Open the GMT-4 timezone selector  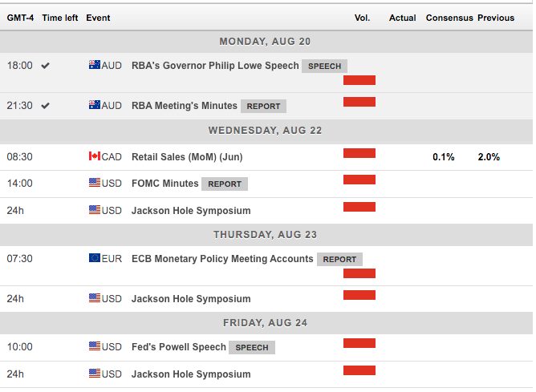click(x=19, y=18)
